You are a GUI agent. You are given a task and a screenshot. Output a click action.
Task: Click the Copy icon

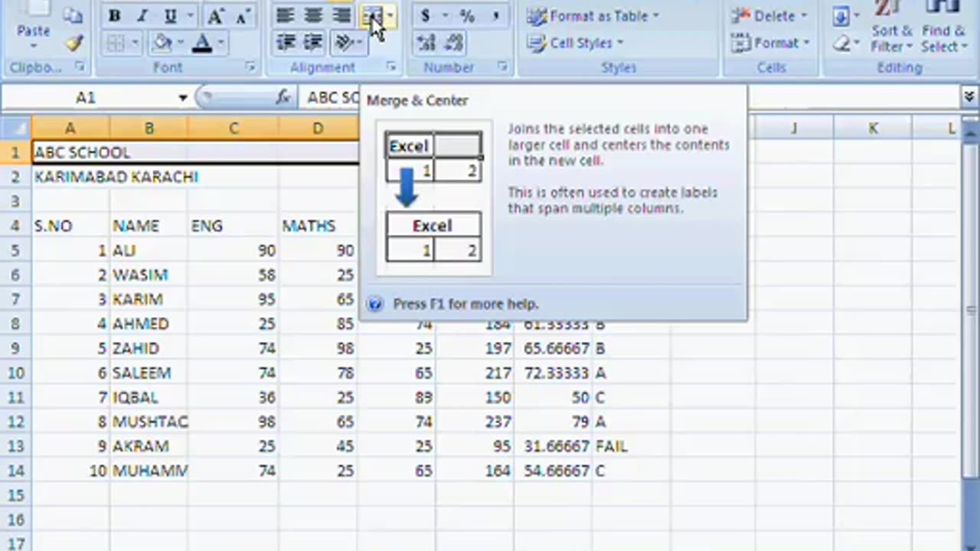73,15
